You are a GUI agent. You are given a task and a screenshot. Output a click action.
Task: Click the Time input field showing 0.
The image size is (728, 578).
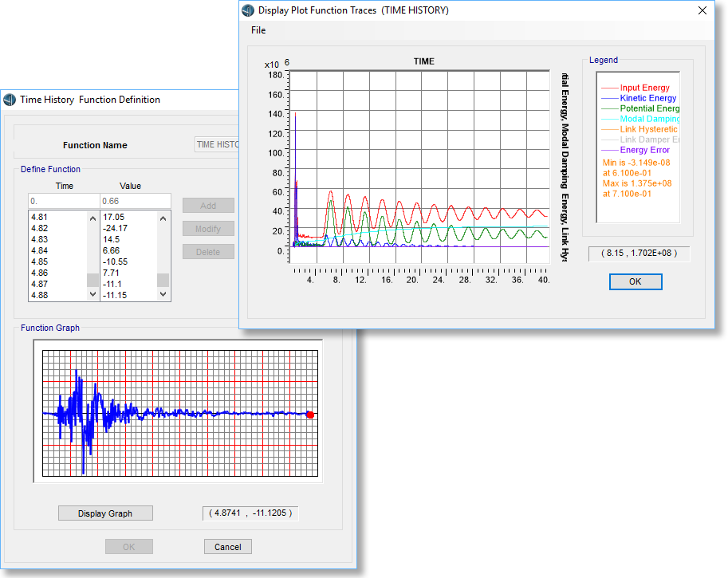(x=62, y=201)
